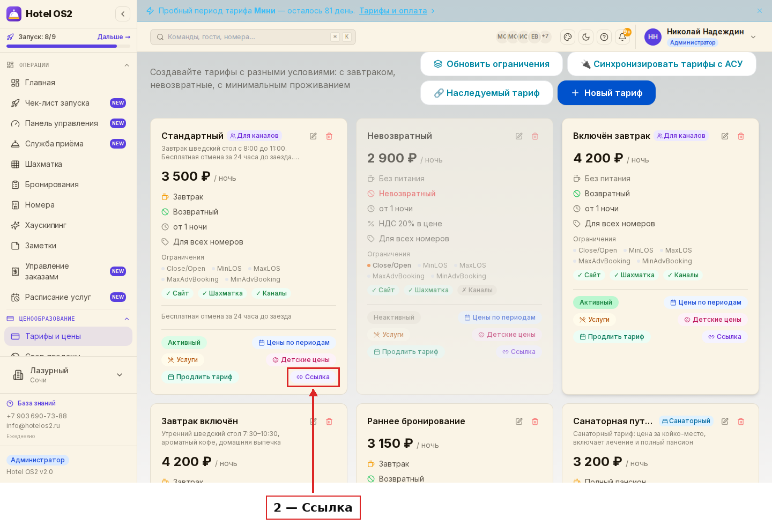Viewport: 772px width, 532px height.
Task: Delete the Включён завтрак tariff
Action: [741, 136]
